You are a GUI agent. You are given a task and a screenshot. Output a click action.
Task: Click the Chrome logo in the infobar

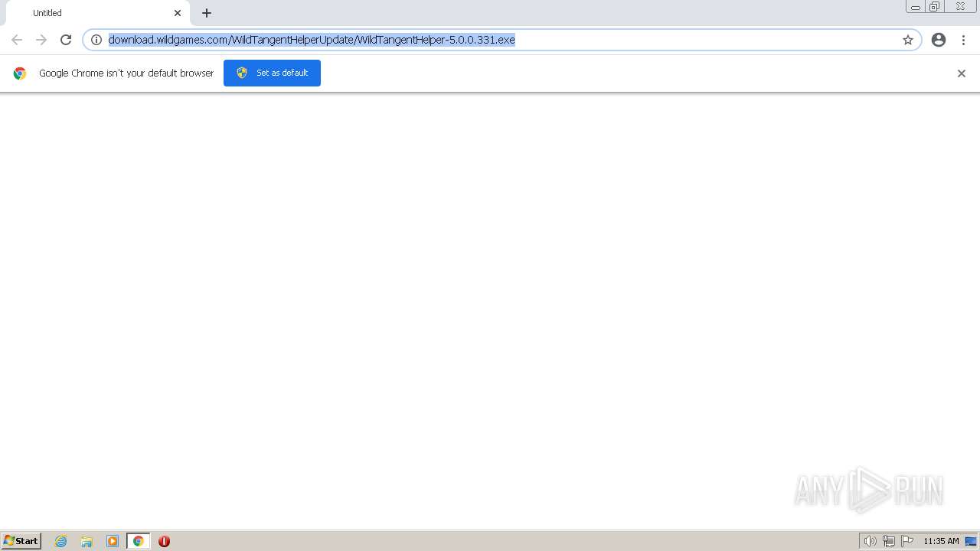(20, 73)
